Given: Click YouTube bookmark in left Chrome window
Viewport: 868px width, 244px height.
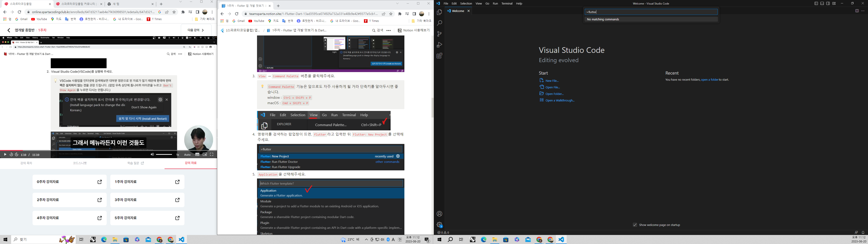Looking at the screenshot, I should [39, 19].
